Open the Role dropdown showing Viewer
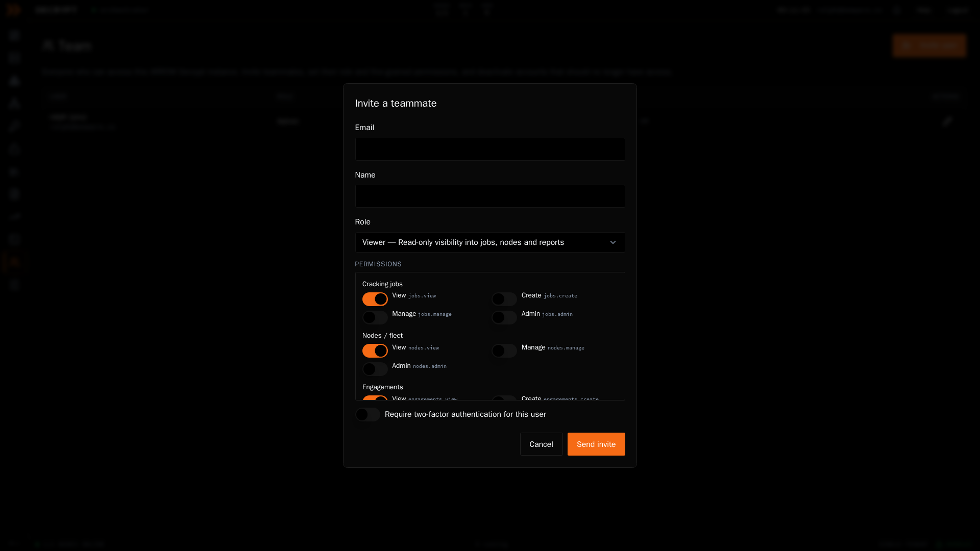 coord(490,242)
